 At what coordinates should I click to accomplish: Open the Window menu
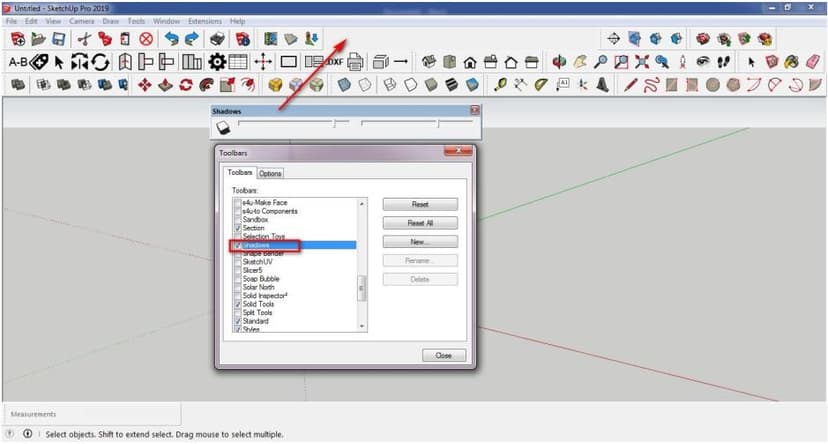coord(166,21)
